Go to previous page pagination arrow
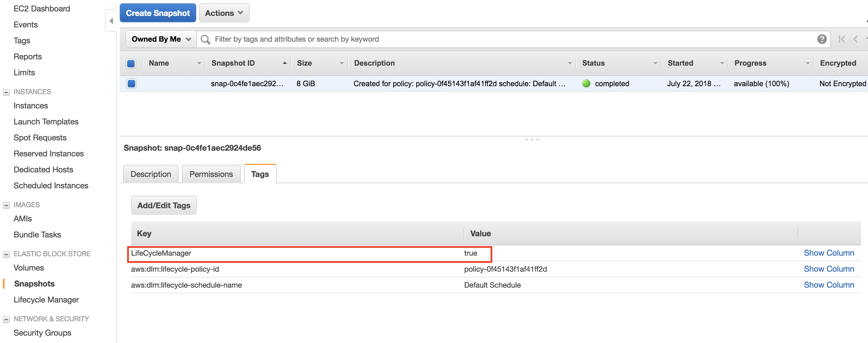 click(855, 39)
